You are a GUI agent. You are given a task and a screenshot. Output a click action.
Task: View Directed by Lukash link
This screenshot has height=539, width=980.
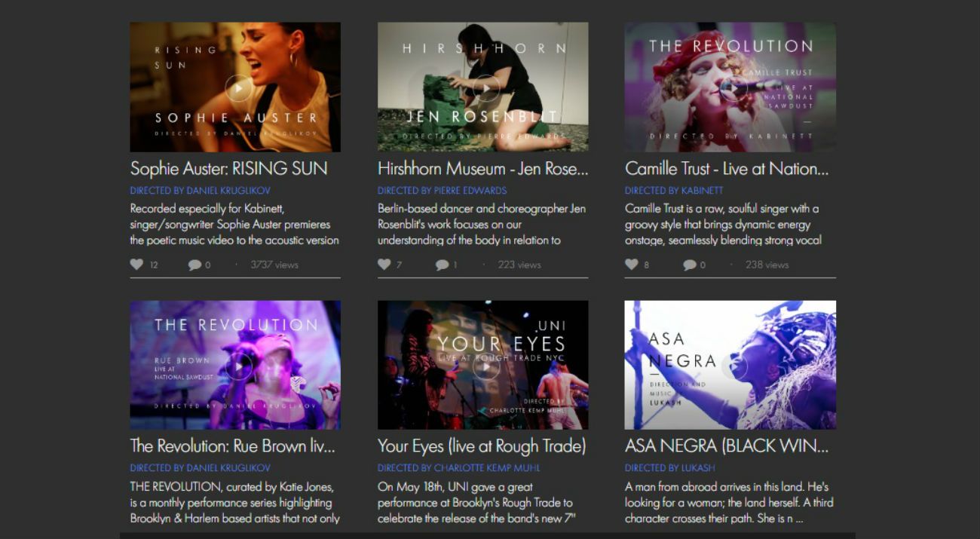pos(670,468)
